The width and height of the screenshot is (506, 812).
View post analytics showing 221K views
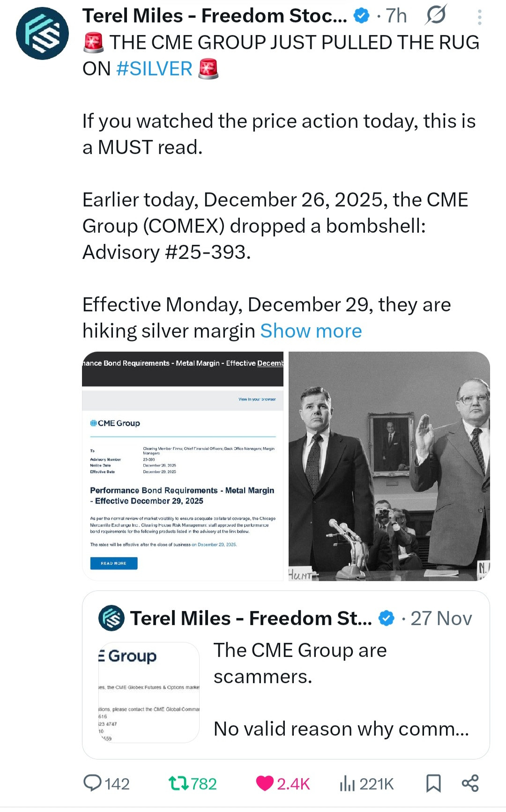click(347, 783)
